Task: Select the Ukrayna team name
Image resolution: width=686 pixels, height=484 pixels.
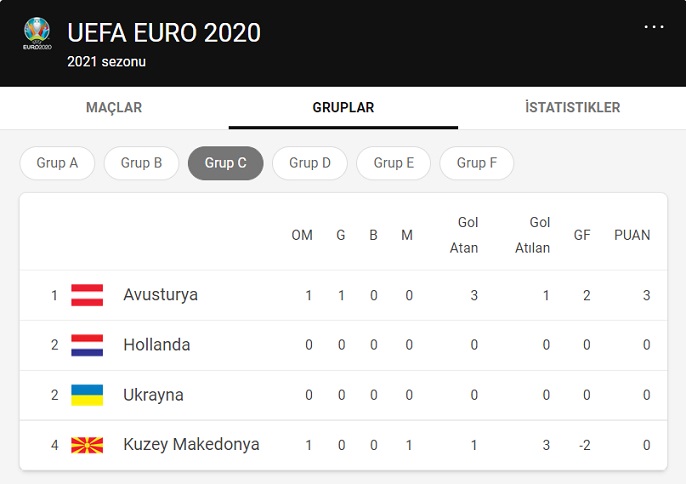Action: point(153,395)
